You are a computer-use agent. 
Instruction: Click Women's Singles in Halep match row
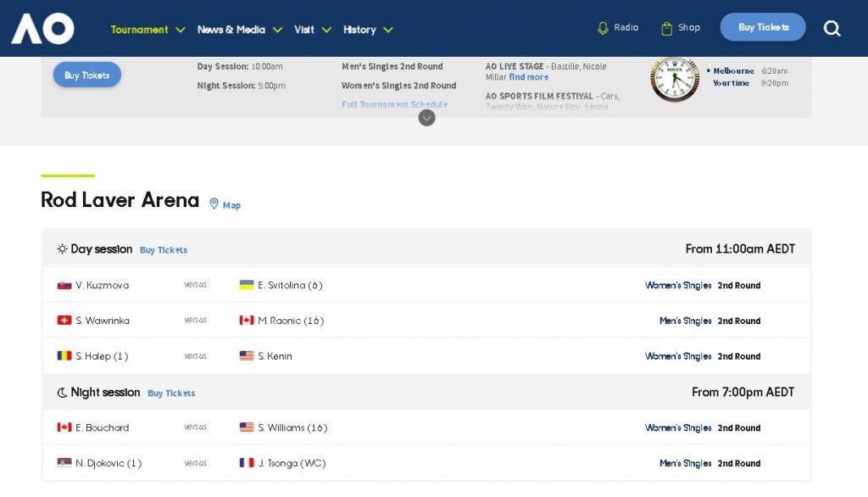pos(678,356)
